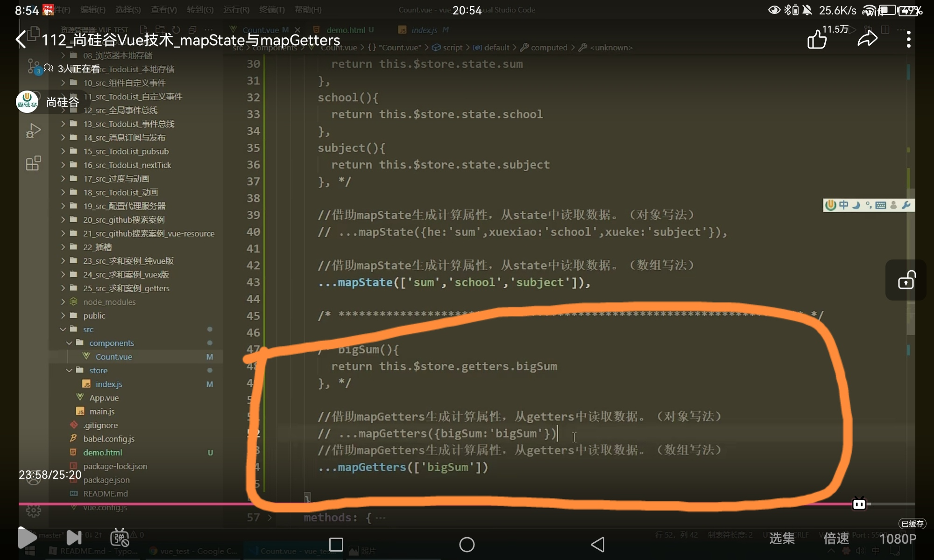The image size is (934, 560).
Task: Open the Extensions icon in activity bar
Action: (33, 163)
